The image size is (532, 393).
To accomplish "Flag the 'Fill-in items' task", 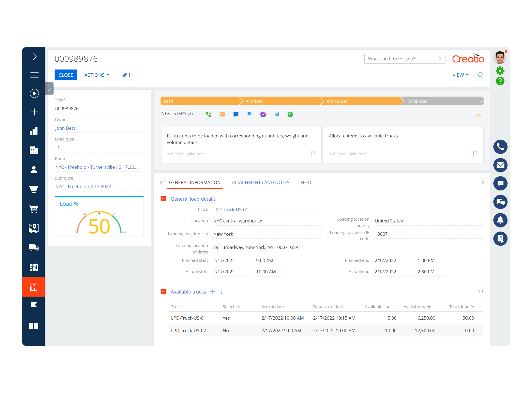I will [x=313, y=153].
